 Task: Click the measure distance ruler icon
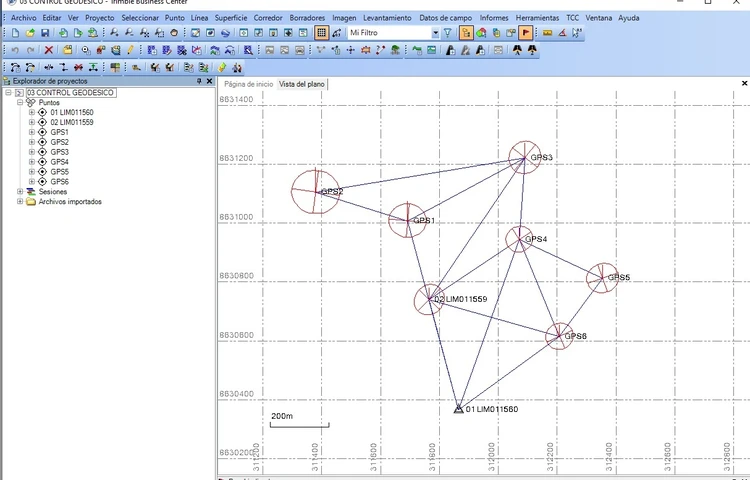pyautogui.click(x=548, y=33)
